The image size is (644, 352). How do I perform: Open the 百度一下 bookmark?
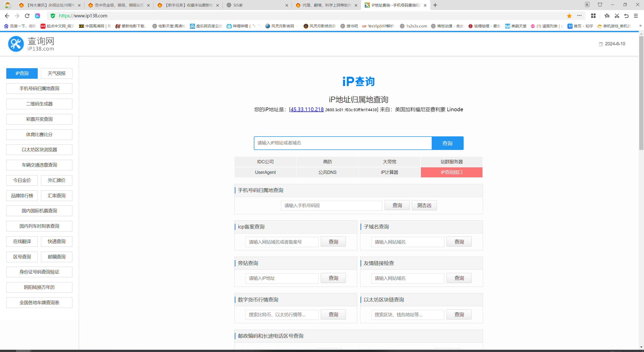click(20, 26)
